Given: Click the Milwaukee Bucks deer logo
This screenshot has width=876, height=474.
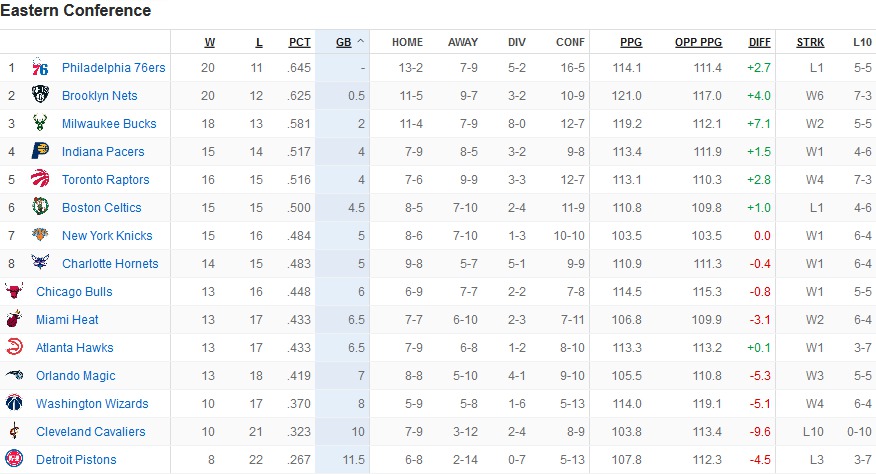Looking at the screenshot, I should point(40,122).
